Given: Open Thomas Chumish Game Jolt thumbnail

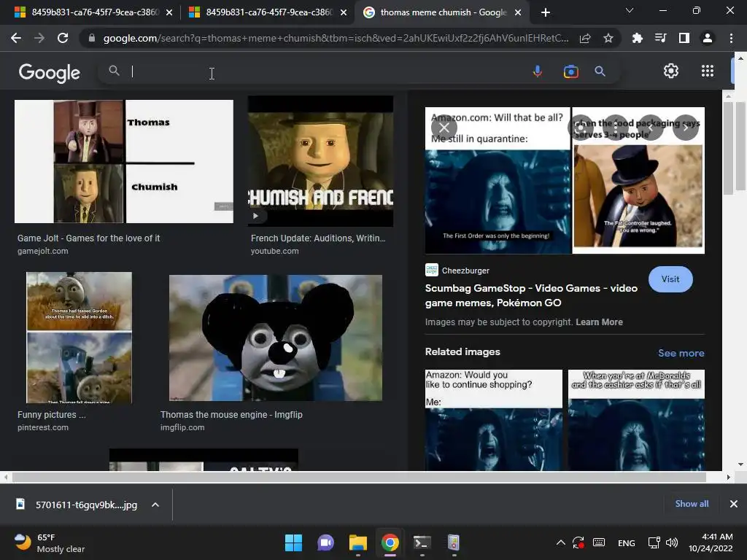Looking at the screenshot, I should tap(124, 161).
